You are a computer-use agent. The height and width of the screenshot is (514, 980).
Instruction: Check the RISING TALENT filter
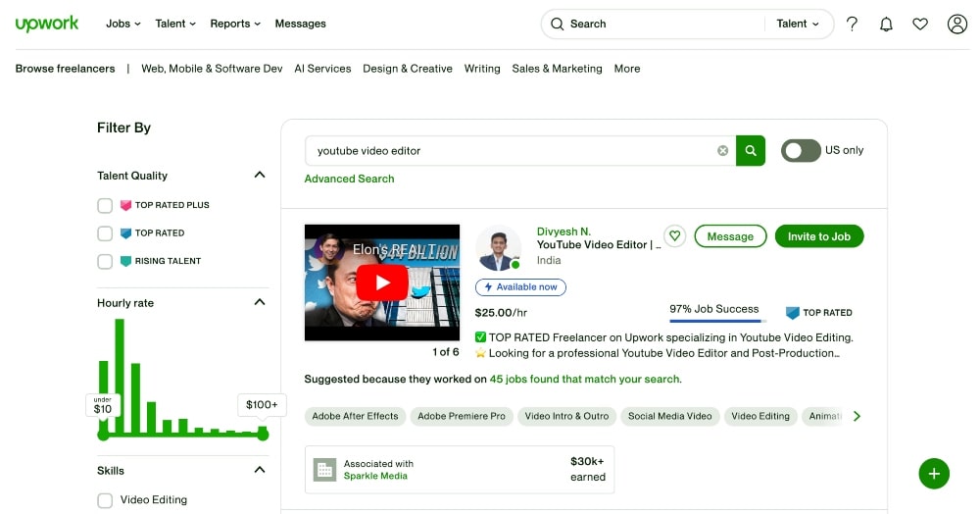click(x=105, y=261)
